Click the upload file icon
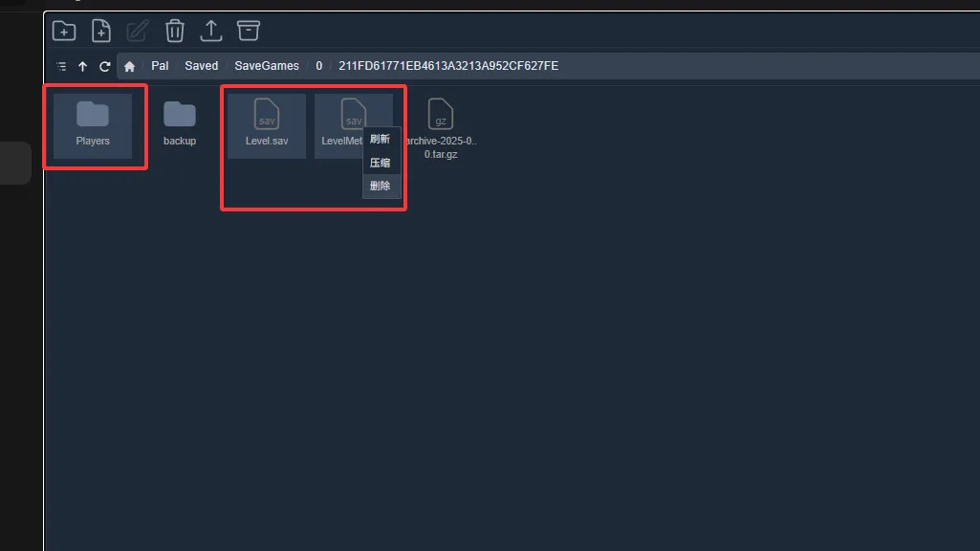 click(x=211, y=31)
